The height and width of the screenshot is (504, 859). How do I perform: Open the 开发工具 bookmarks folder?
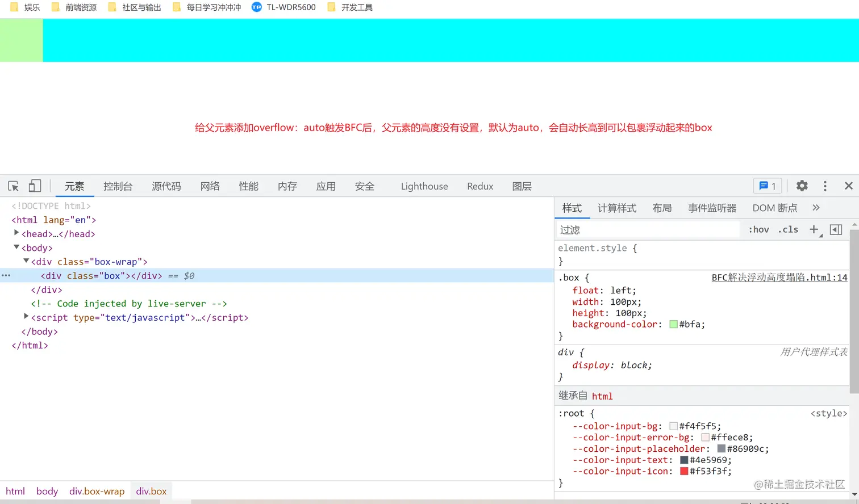[351, 7]
